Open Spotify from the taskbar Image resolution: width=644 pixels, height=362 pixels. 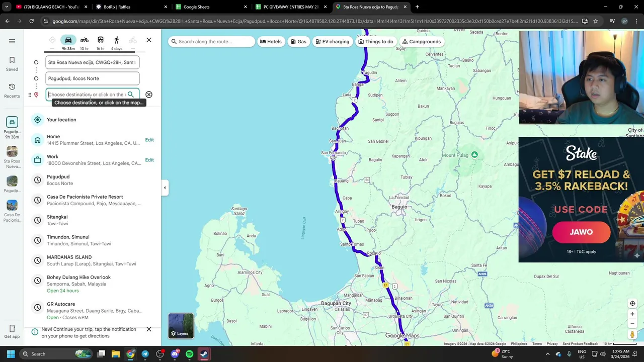point(189,354)
